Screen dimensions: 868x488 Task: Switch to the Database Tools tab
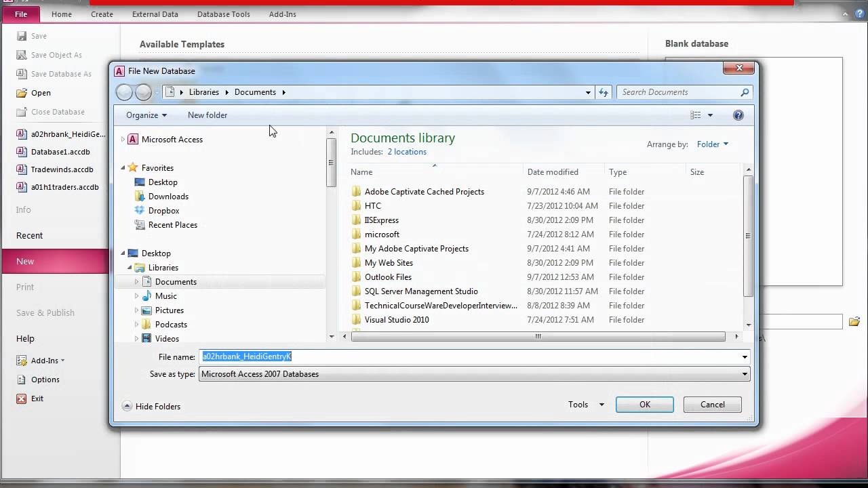[x=224, y=14]
